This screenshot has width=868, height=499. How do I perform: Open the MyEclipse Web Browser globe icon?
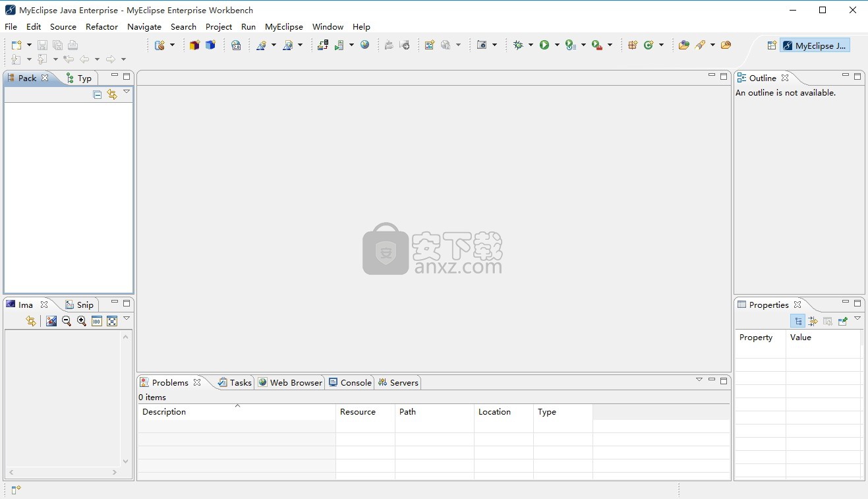point(364,45)
